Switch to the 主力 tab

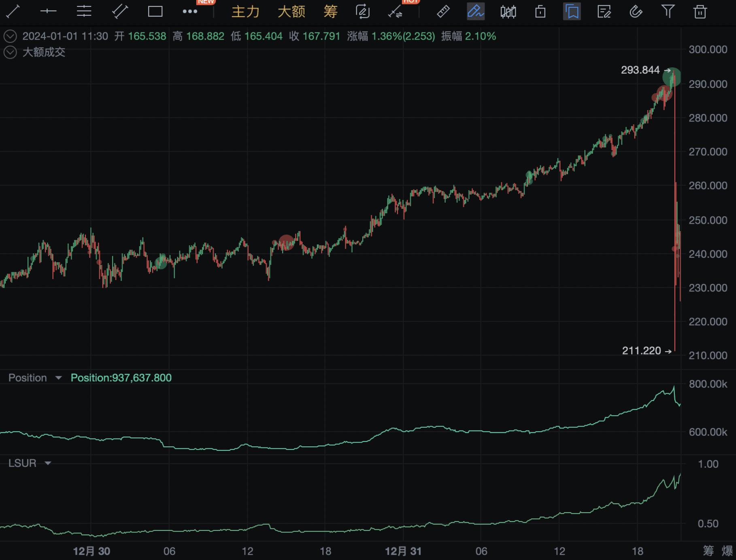245,11
